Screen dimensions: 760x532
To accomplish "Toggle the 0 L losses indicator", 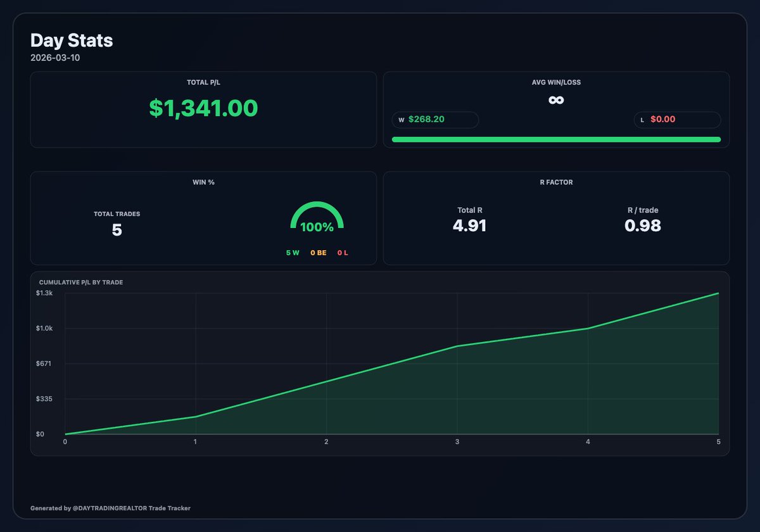I will 343,252.
